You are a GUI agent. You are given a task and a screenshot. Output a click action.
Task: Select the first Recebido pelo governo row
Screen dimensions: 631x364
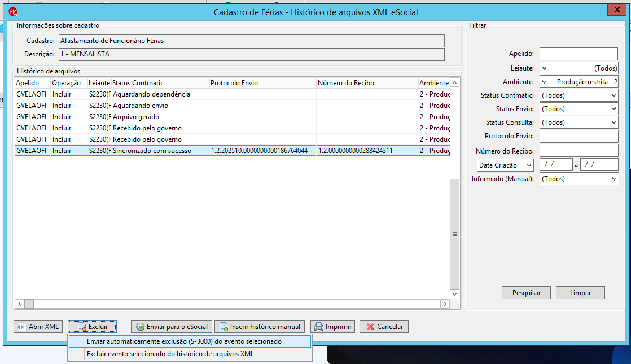coord(232,128)
